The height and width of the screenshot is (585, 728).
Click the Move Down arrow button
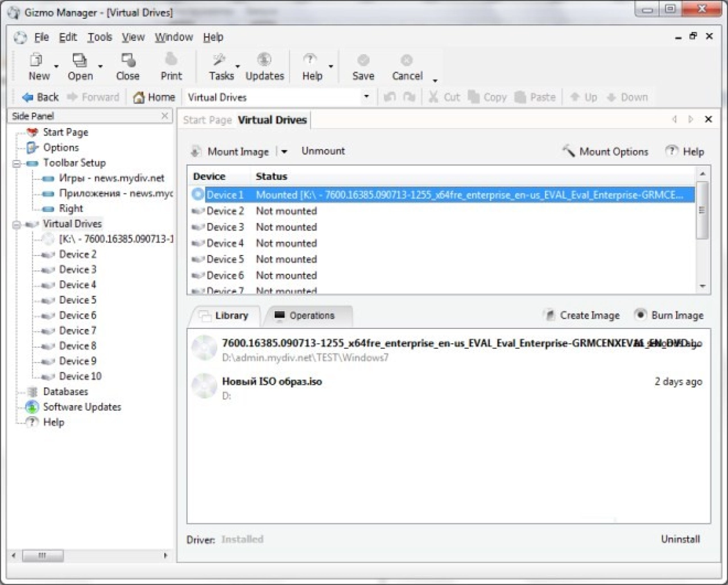pyautogui.click(x=627, y=97)
